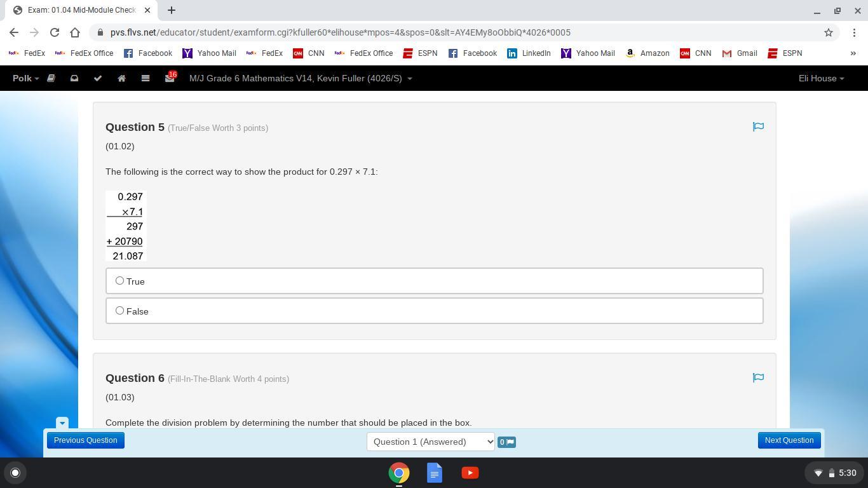Click the checkmark icon in navbar
The height and width of the screenshot is (488, 868).
pyautogui.click(x=98, y=78)
